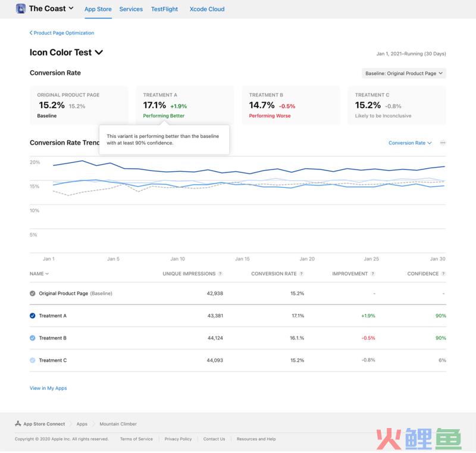Select the Treatment B summary card
This screenshot has width=476, height=453.
coord(291,105)
